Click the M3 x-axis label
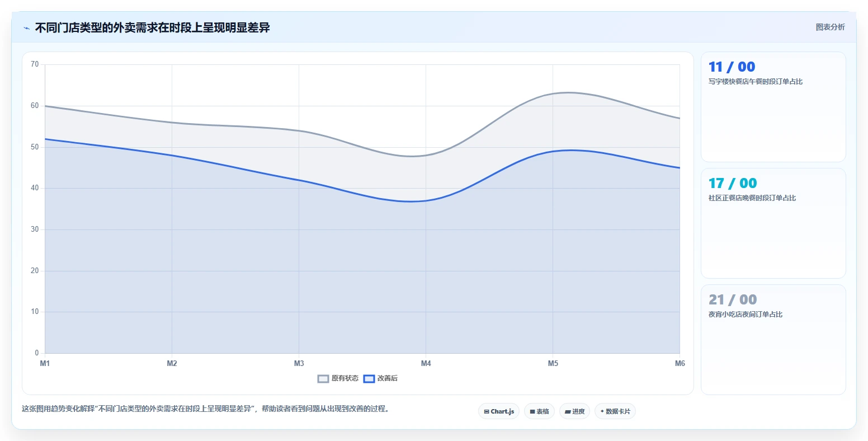This screenshot has width=868, height=441. (299, 364)
